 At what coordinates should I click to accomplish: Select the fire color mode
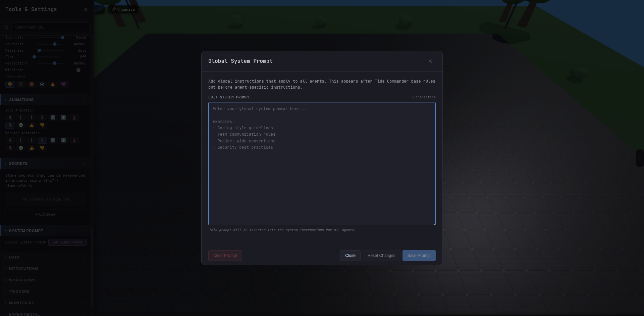click(x=53, y=84)
